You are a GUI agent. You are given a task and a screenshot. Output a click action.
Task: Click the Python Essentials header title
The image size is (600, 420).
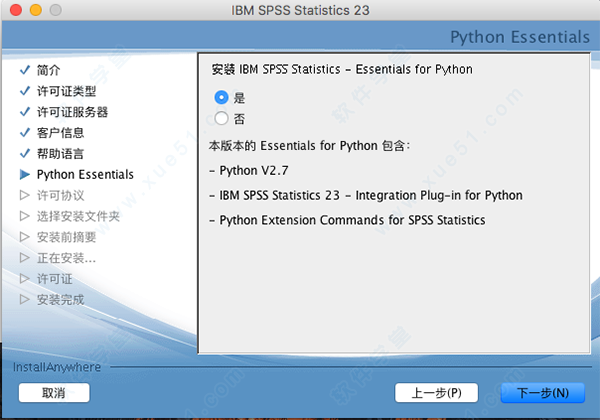click(x=520, y=37)
